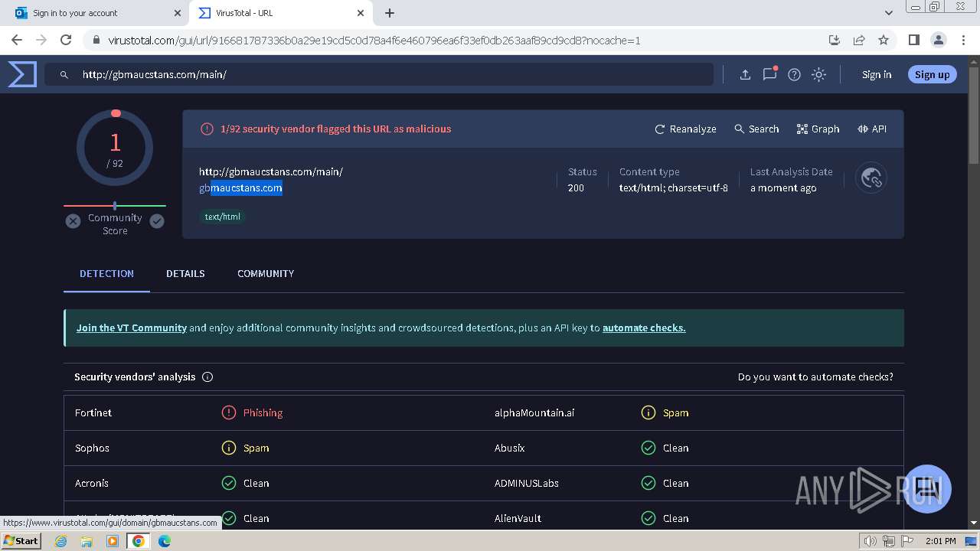Close the VirusTotal - URL tab
The width and height of the screenshot is (980, 551).
pyautogui.click(x=361, y=13)
